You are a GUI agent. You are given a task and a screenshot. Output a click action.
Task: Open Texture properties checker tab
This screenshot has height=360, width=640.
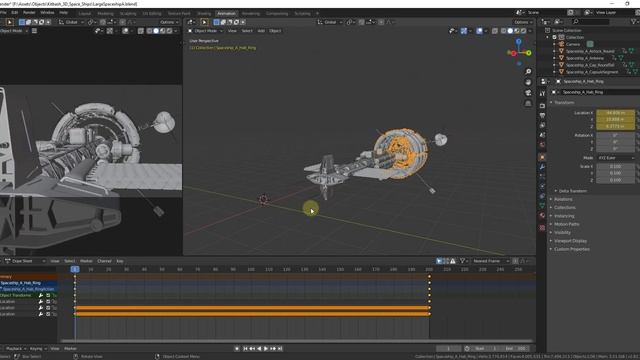click(x=542, y=228)
